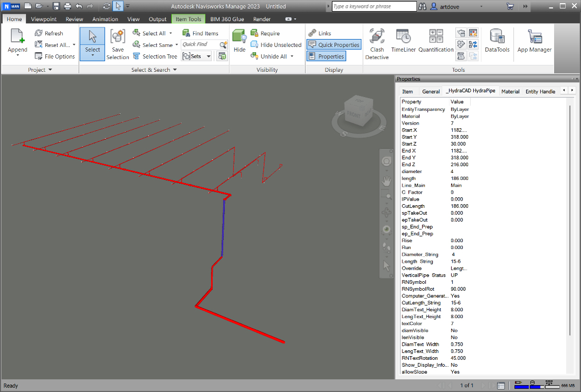Screen dimensions: 581x392
Task: Select the General properties tab
Action: click(x=431, y=91)
